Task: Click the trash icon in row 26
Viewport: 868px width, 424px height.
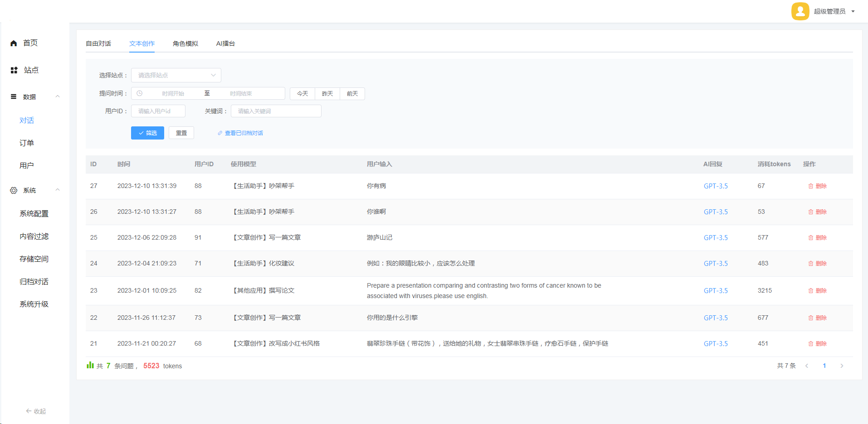Action: pos(811,212)
